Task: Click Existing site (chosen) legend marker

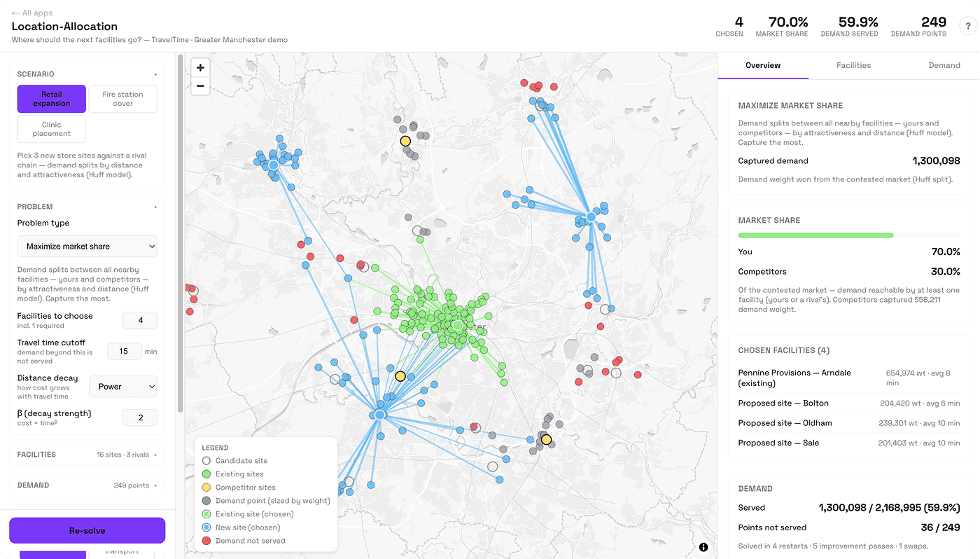Action: [x=206, y=514]
